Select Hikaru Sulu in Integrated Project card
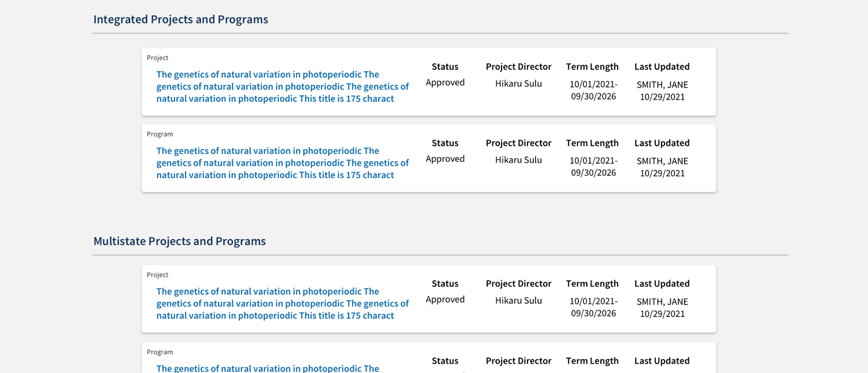The width and height of the screenshot is (868, 373). click(x=519, y=83)
